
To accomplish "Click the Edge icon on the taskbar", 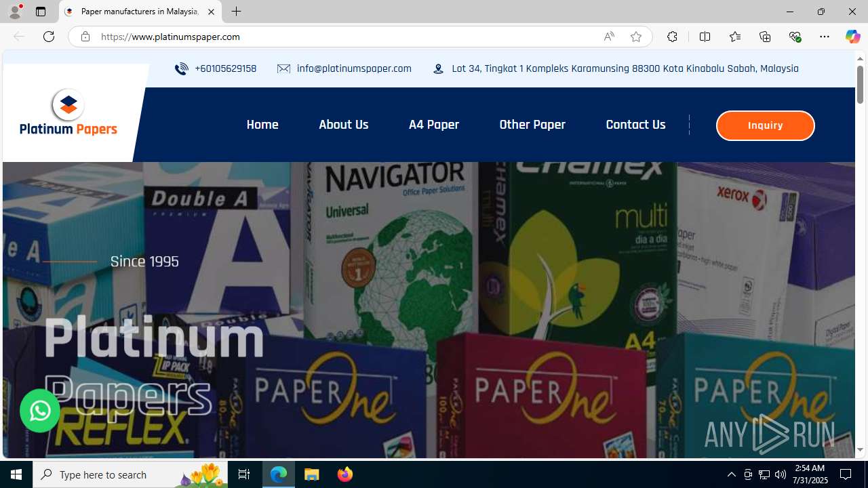I will (279, 474).
